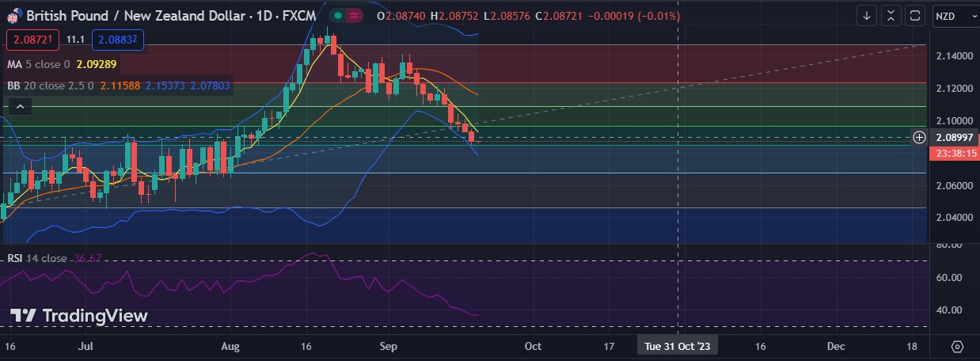Click the GBP/NZD flag symbol icon

13,15
